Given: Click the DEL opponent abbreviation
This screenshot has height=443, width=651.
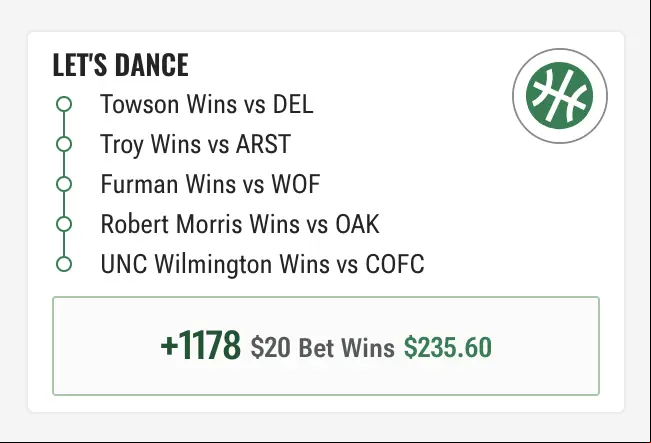Looking at the screenshot, I should click(293, 104).
